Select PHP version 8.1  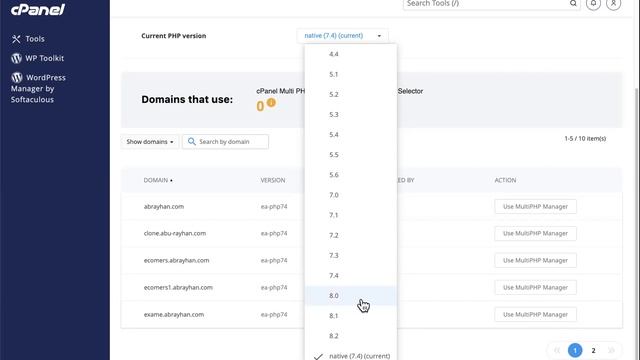[x=351, y=316]
